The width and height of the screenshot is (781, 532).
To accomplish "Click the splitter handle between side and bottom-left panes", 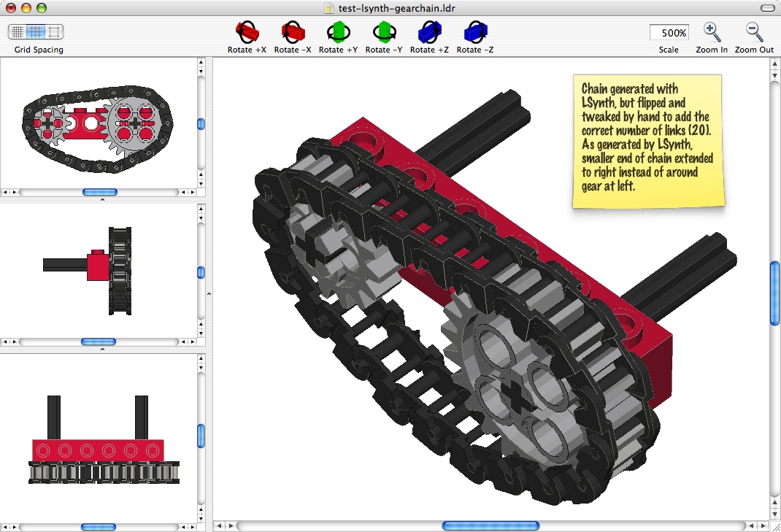I will pyautogui.click(x=102, y=350).
